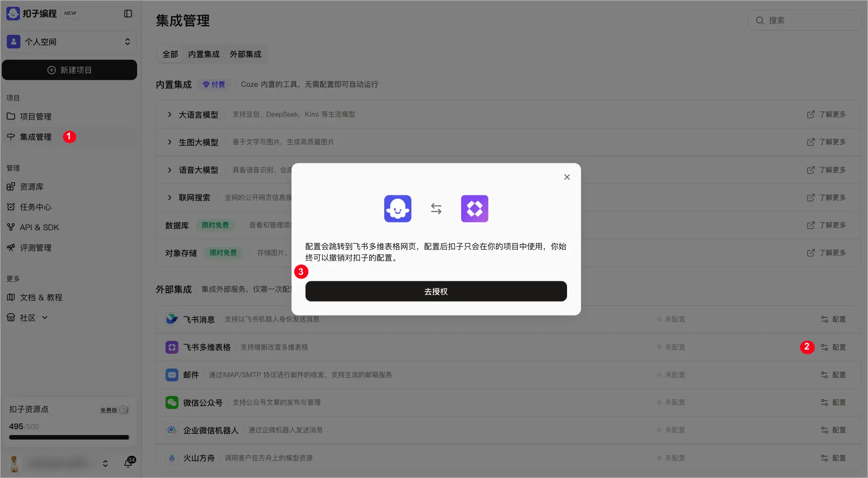
Task: Focus the 搜索 input field
Action: coord(804,20)
